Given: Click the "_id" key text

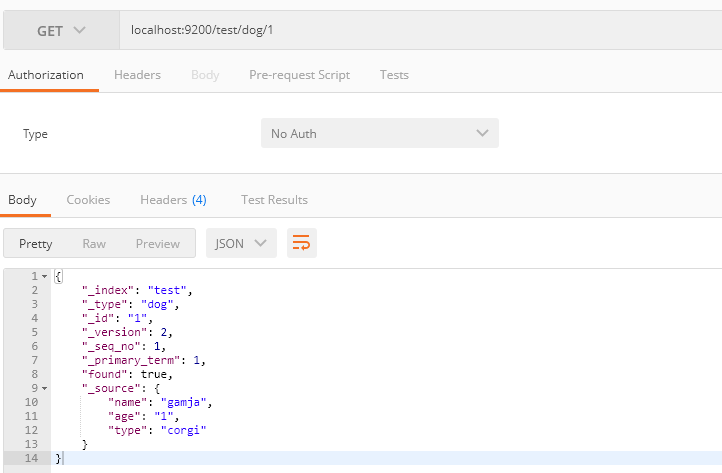Looking at the screenshot, I should pyautogui.click(x=98, y=318).
